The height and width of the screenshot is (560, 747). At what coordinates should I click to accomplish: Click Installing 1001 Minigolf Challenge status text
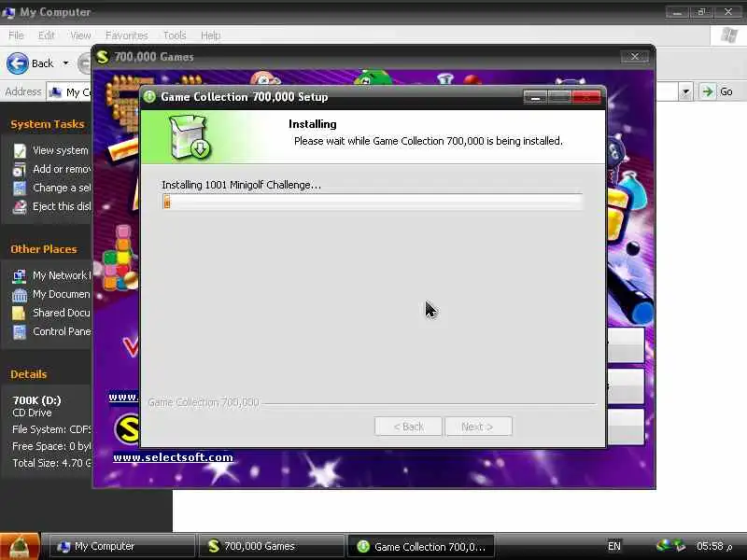[241, 185]
